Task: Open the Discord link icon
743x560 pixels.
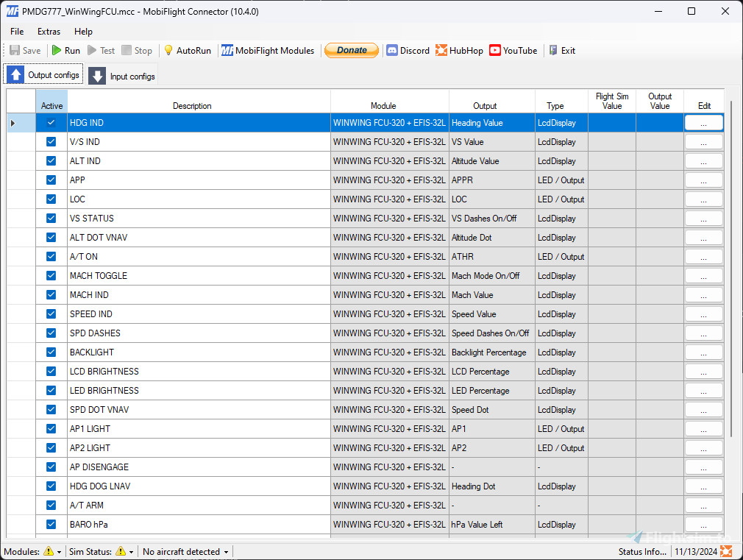Action: (x=392, y=51)
